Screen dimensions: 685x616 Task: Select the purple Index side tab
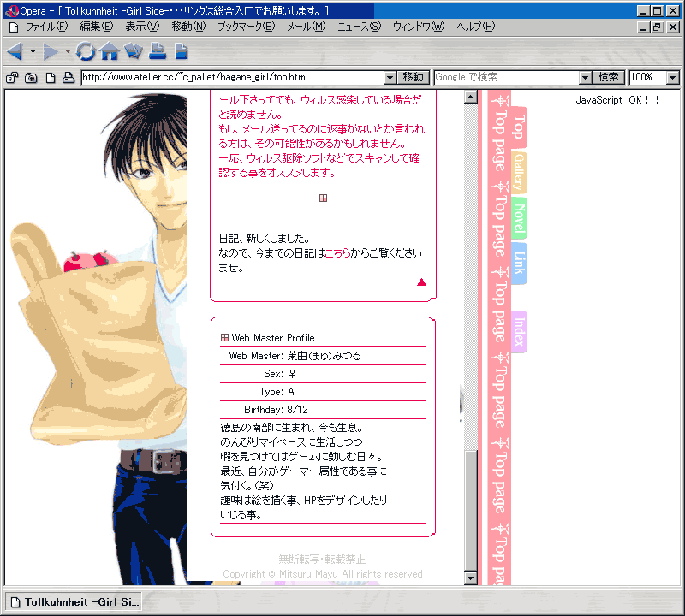pyautogui.click(x=519, y=331)
